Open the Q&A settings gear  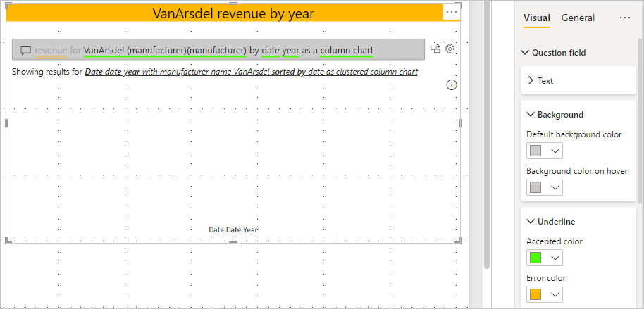click(450, 49)
